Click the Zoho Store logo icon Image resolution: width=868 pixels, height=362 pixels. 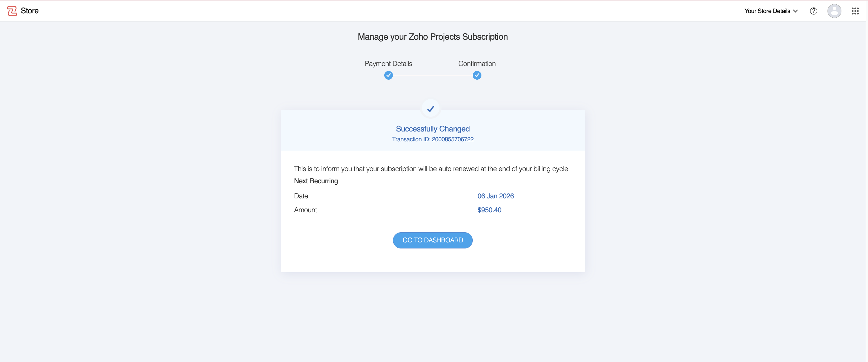[x=12, y=11]
